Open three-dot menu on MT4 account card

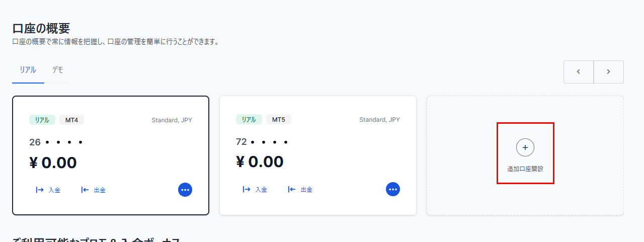tap(185, 190)
